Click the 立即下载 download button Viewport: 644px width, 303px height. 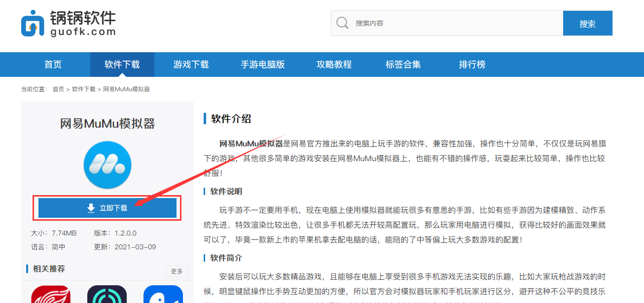click(107, 208)
